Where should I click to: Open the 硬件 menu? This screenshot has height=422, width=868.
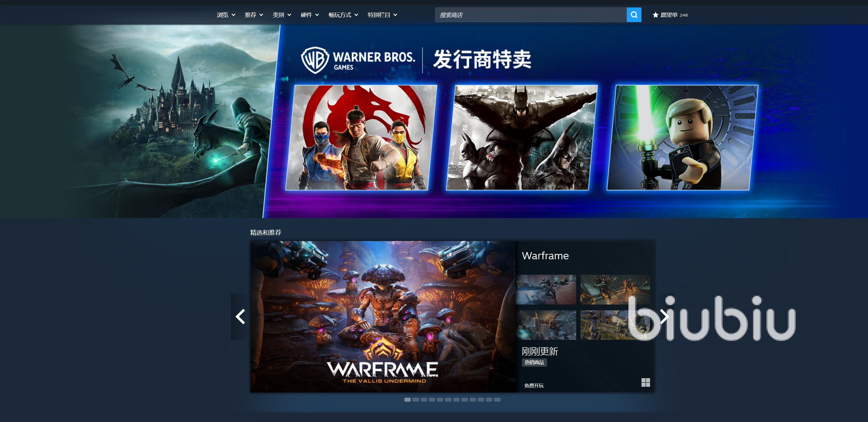click(x=309, y=15)
